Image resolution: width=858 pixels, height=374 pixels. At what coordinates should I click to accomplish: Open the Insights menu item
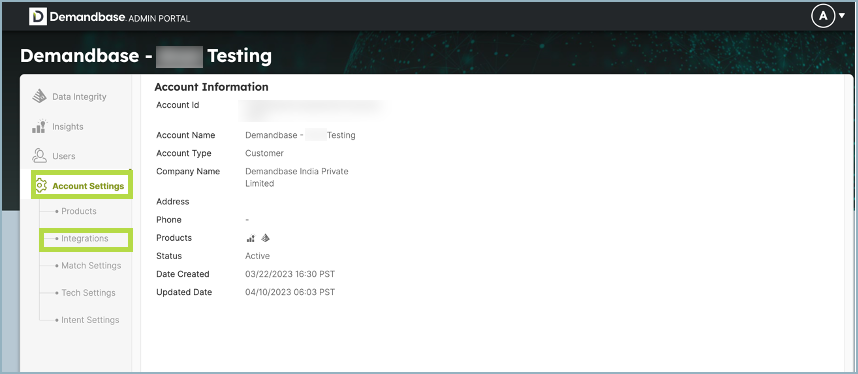(58, 126)
